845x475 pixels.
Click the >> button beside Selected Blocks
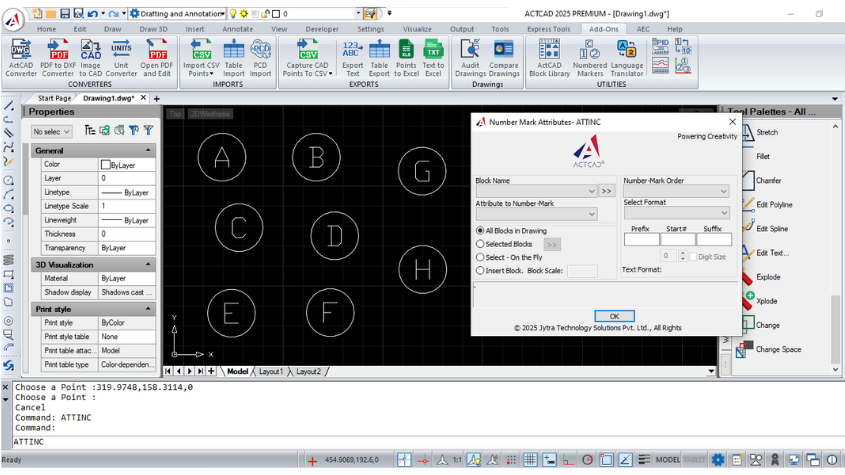[x=551, y=244]
